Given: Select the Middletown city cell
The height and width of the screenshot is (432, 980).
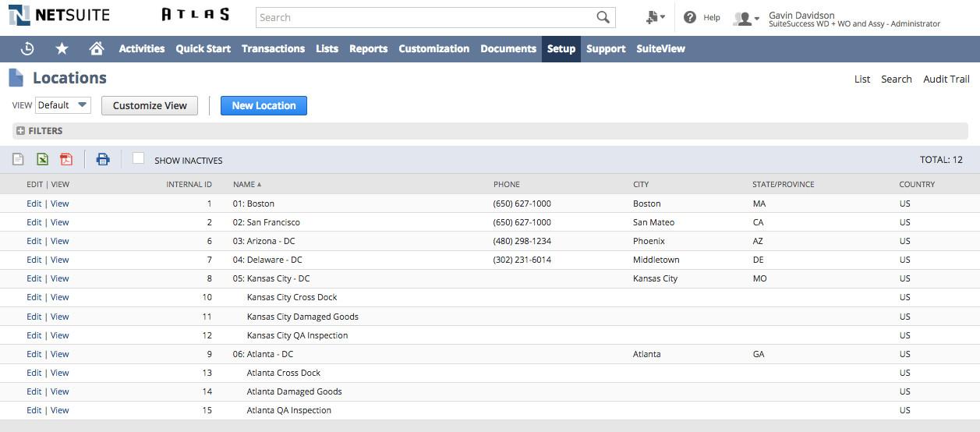Looking at the screenshot, I should pyautogui.click(x=656, y=260).
